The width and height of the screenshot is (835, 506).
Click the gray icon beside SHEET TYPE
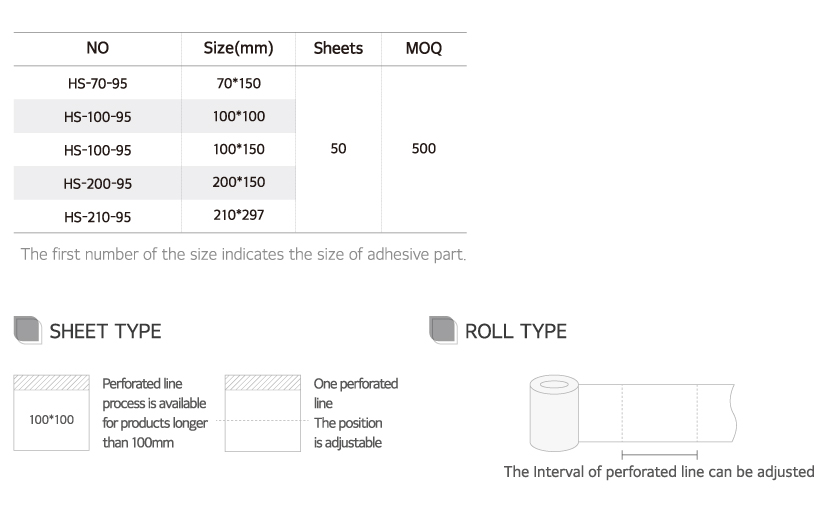click(x=27, y=331)
